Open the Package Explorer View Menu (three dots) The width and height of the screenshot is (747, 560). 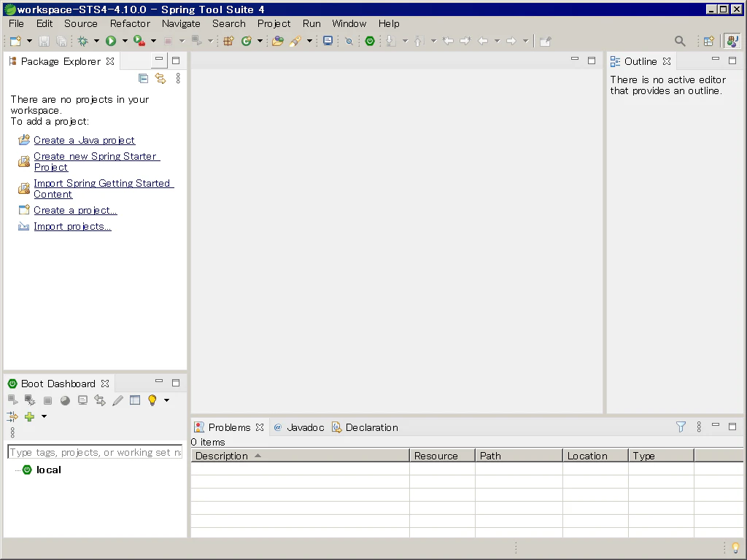178,79
